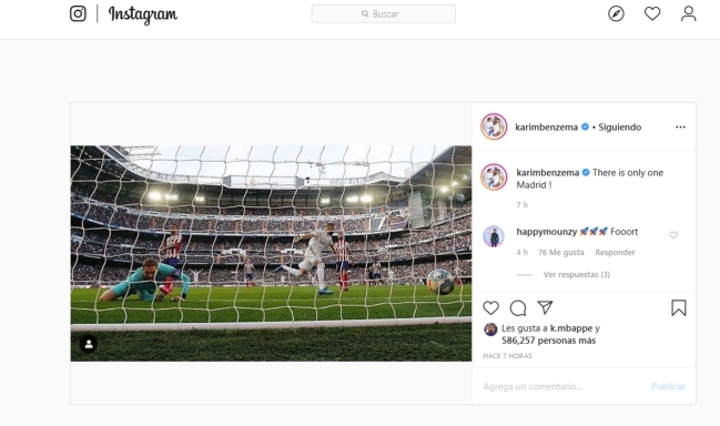Click the Buscar search field
The image size is (720, 426).
point(383,14)
